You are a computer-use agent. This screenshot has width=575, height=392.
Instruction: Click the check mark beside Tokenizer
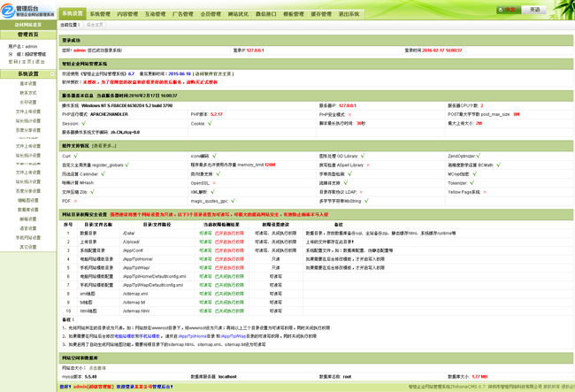point(472,182)
